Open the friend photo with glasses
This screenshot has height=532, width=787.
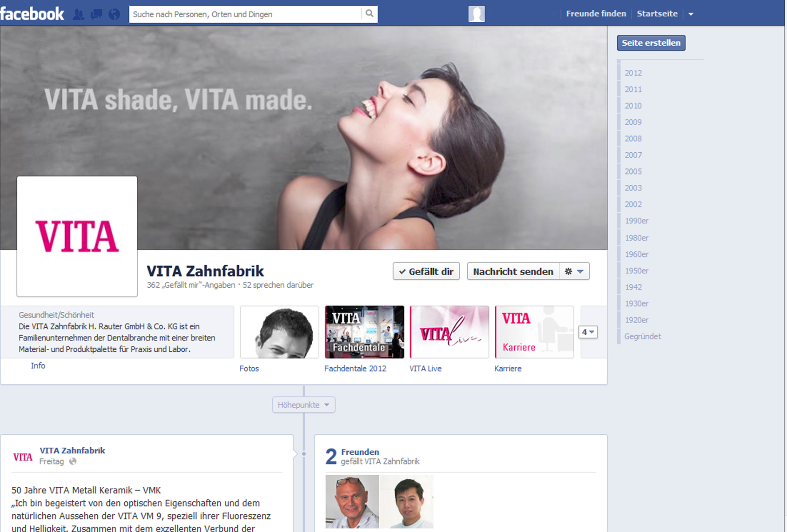coord(352,501)
